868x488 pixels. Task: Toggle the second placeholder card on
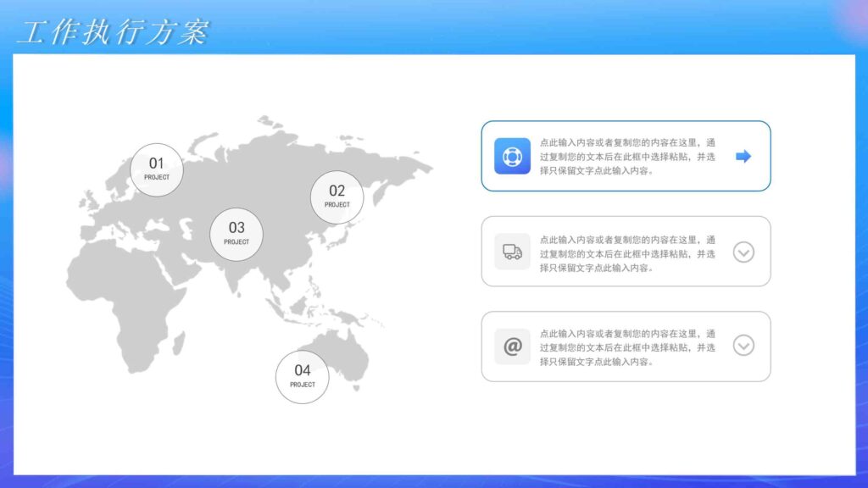[x=627, y=251]
